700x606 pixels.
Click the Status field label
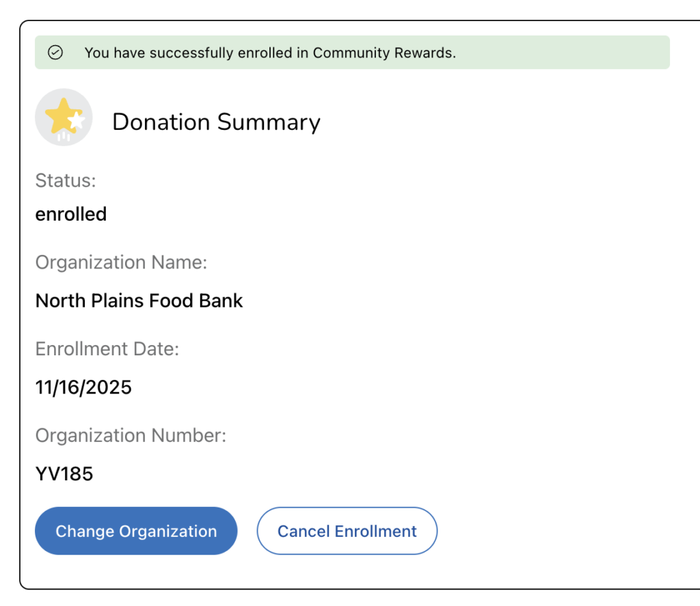point(66,180)
